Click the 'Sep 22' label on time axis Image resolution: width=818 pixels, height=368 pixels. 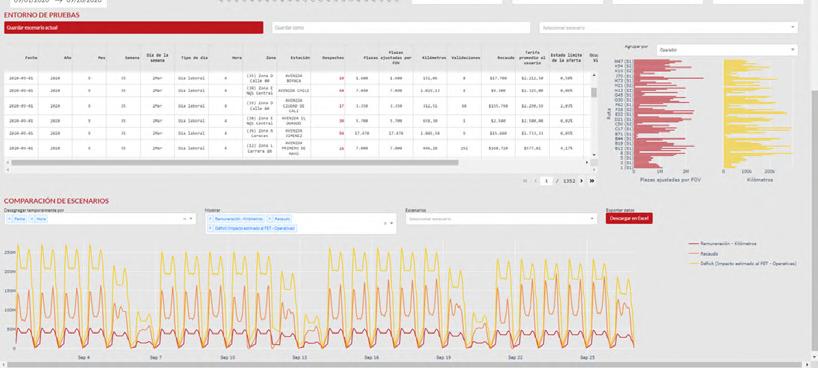tap(515, 358)
